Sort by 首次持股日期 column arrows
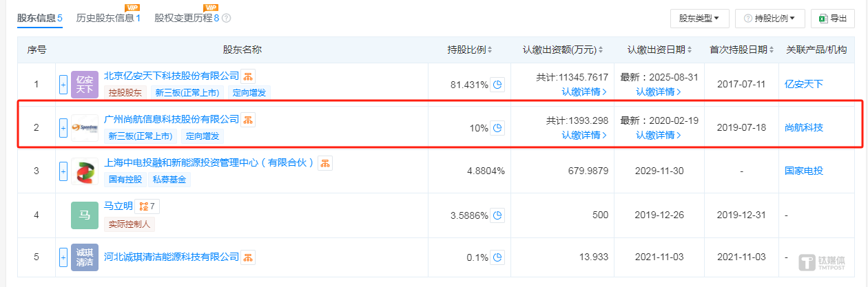 click(x=772, y=50)
